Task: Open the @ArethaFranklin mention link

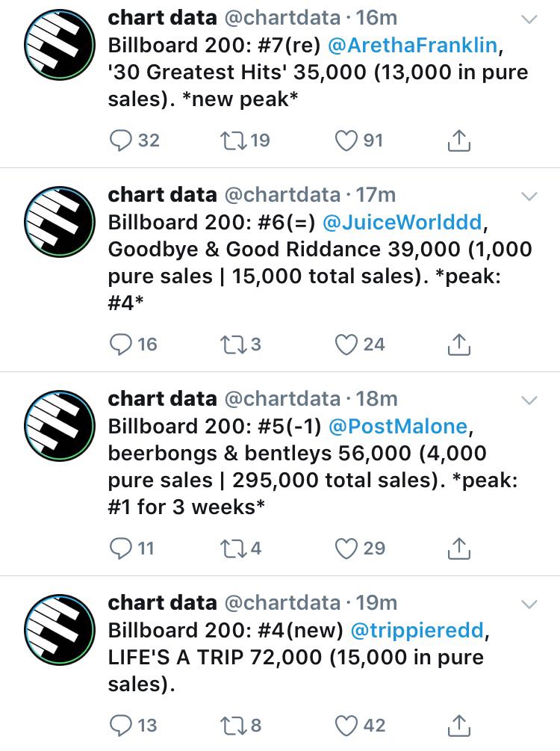Action: 412,45
